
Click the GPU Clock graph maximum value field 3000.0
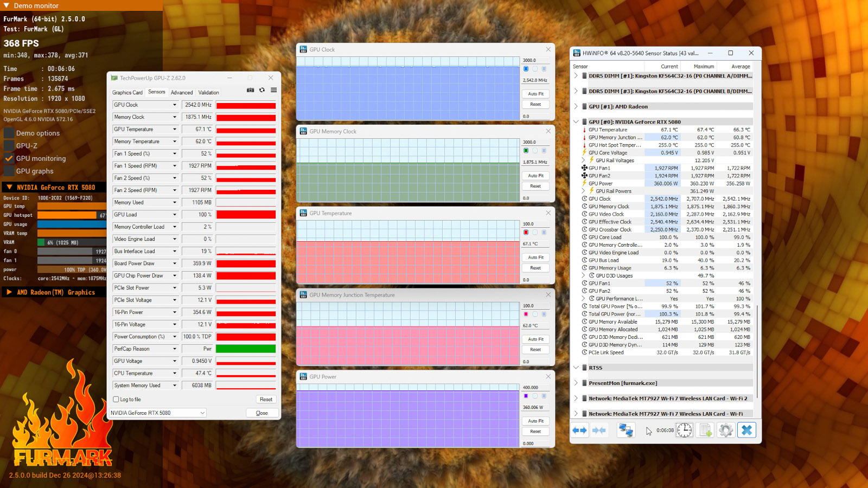tap(535, 61)
